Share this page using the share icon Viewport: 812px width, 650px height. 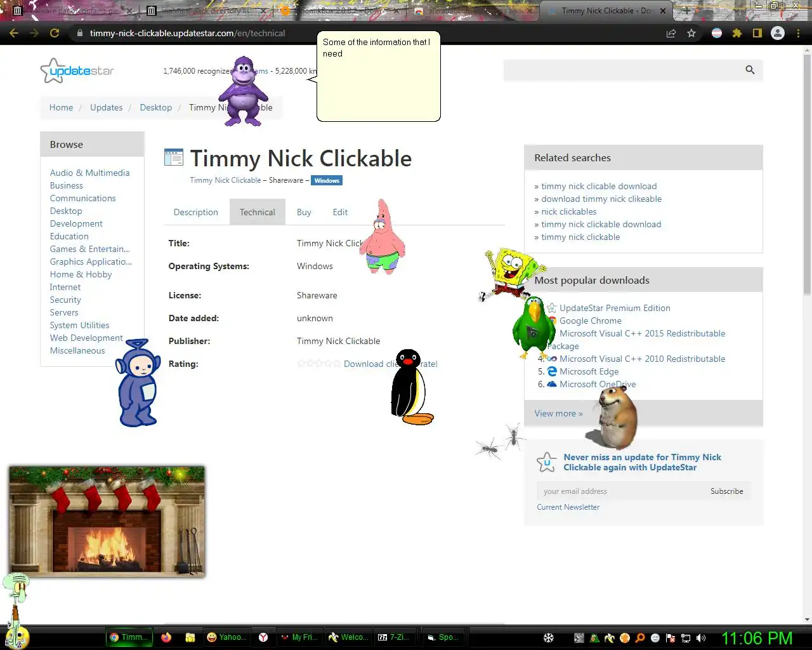click(x=671, y=33)
